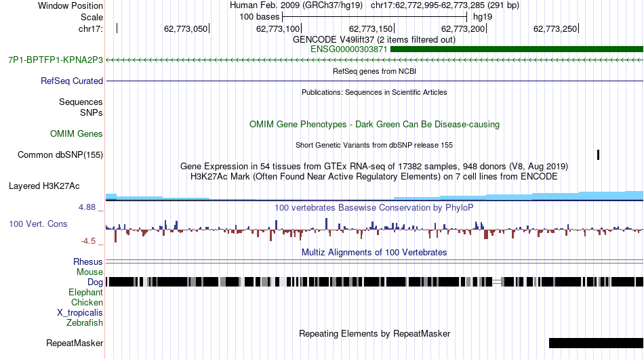Click the RefSeq Curated track label

pyautogui.click(x=71, y=81)
